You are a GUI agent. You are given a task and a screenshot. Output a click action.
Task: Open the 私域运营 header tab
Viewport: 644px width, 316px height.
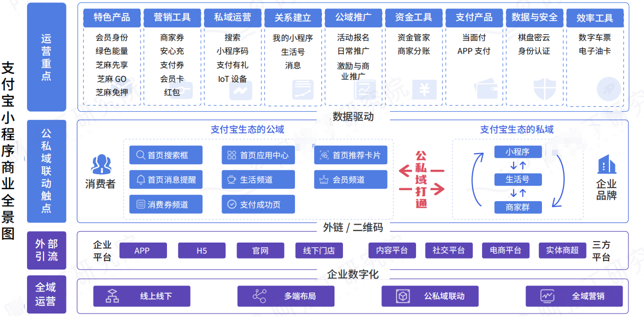[232, 17]
